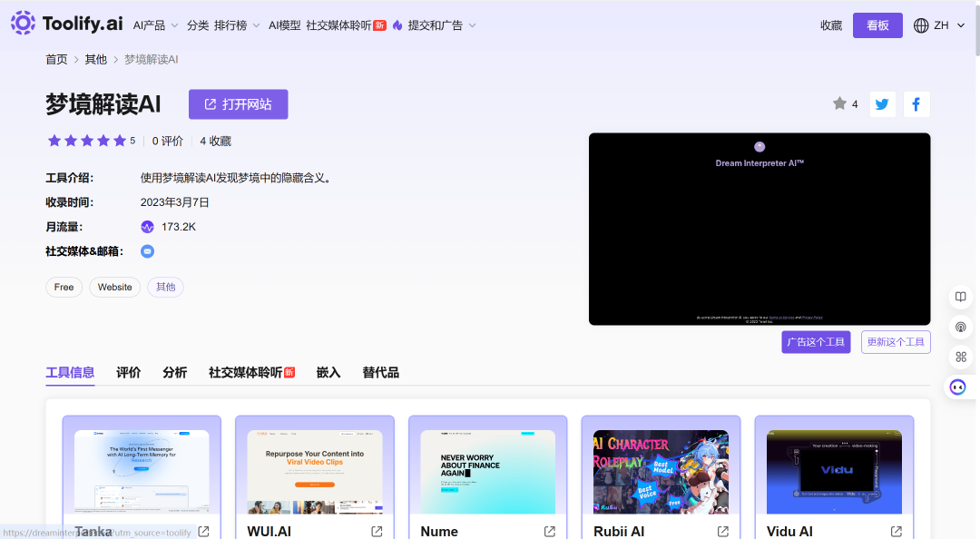Expand the 排行榜 dropdown
The height and width of the screenshot is (539, 980).
(237, 25)
